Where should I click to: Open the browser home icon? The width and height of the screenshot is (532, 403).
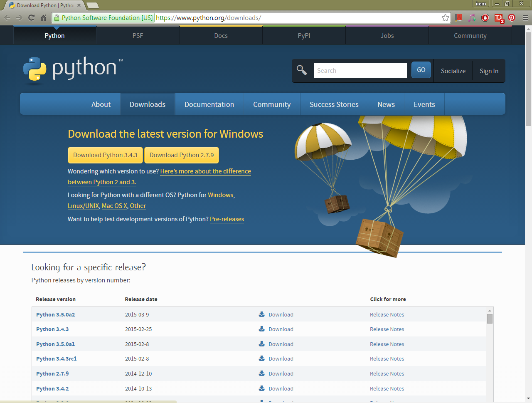point(43,17)
